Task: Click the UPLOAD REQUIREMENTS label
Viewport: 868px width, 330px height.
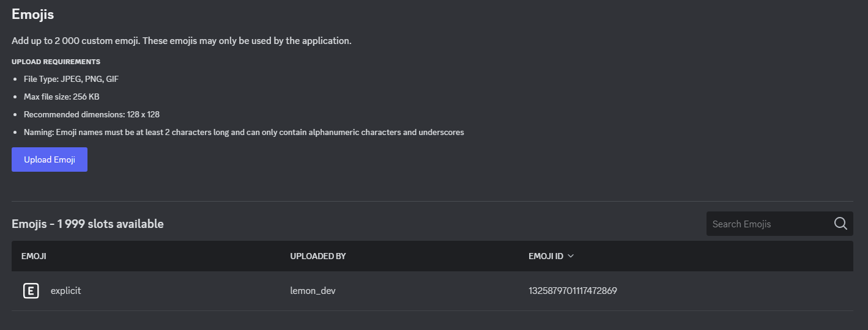Action: click(x=56, y=62)
